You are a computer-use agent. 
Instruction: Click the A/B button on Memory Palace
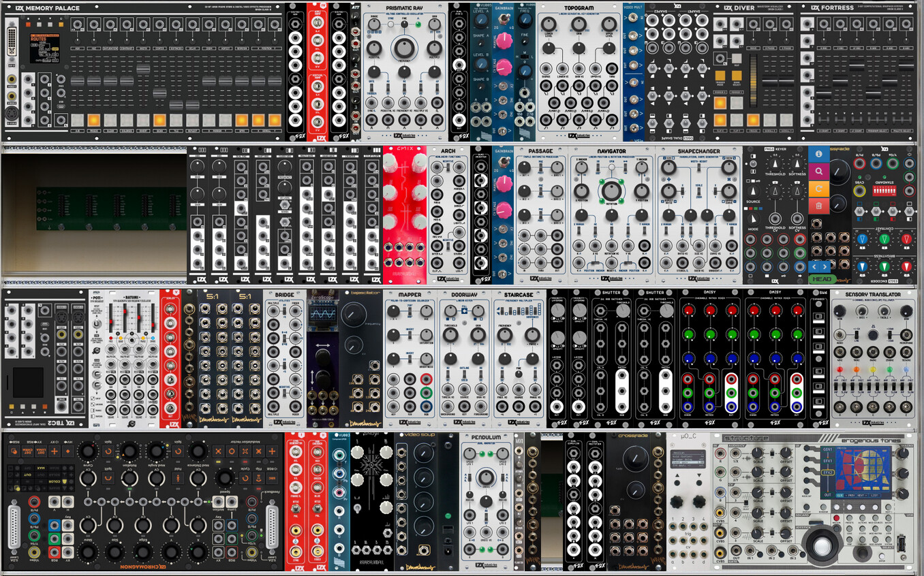(x=77, y=120)
